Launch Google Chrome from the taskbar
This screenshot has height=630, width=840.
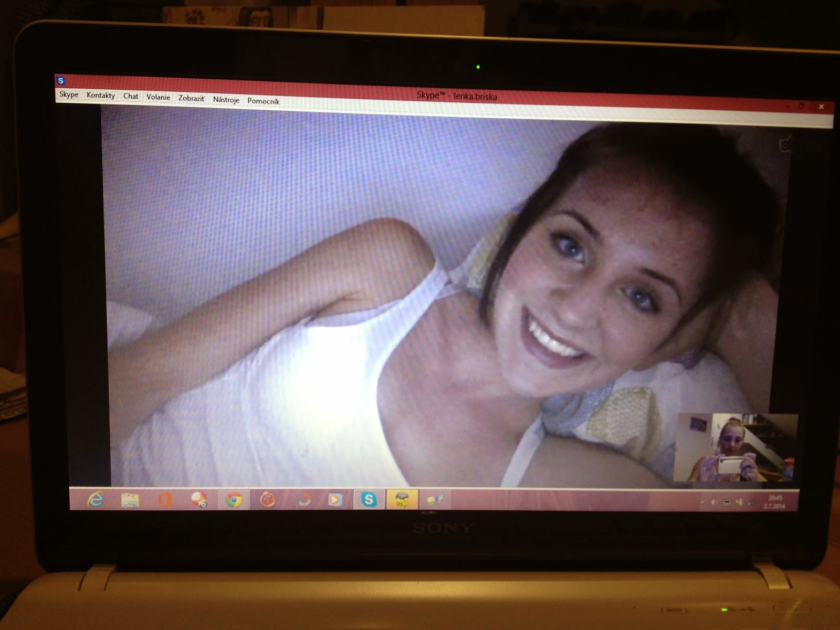tap(234, 500)
